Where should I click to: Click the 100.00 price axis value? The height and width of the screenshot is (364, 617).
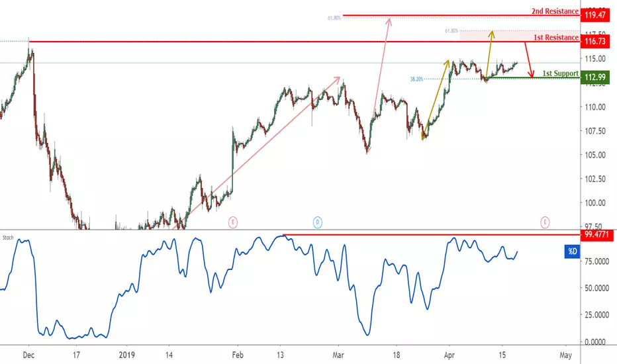tap(595, 203)
